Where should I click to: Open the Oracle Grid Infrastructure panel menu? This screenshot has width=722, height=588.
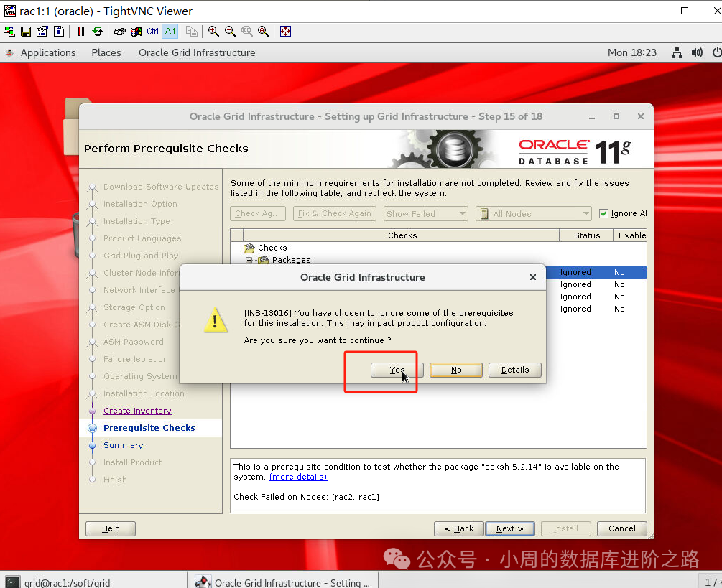(197, 53)
